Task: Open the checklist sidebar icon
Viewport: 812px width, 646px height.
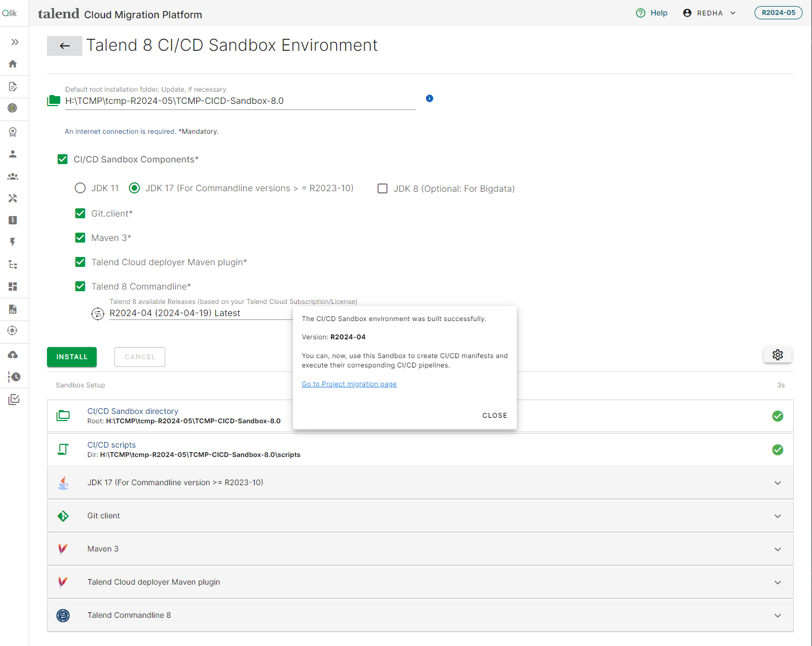Action: (14, 400)
